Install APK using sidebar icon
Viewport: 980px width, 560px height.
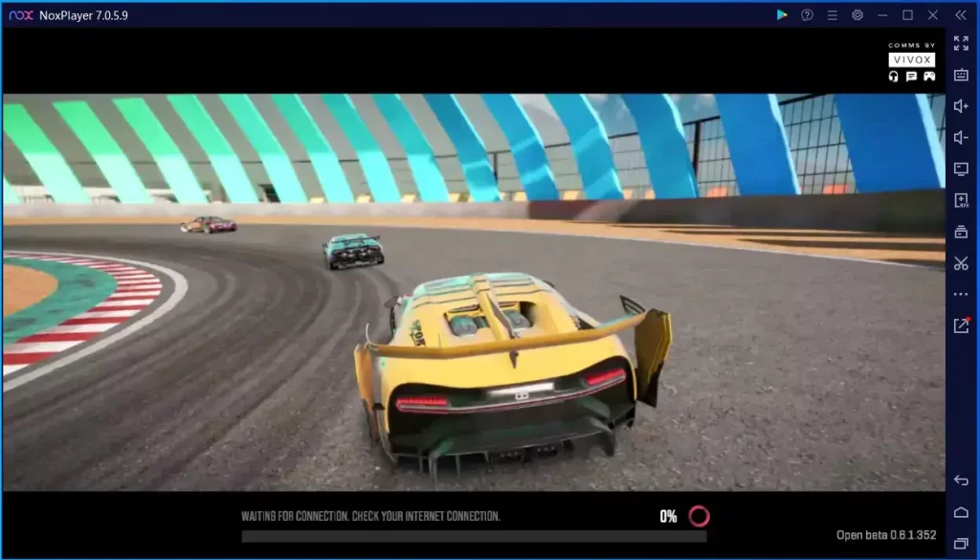click(x=961, y=201)
